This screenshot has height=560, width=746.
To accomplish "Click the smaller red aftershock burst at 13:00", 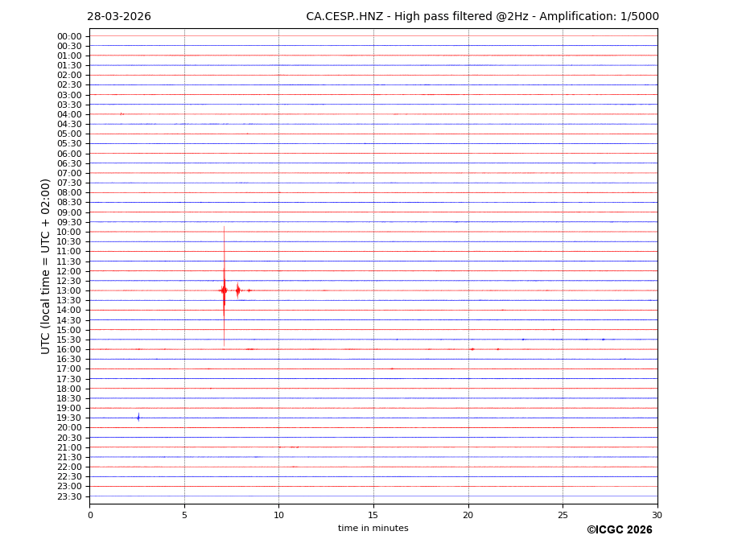I will (x=237, y=290).
